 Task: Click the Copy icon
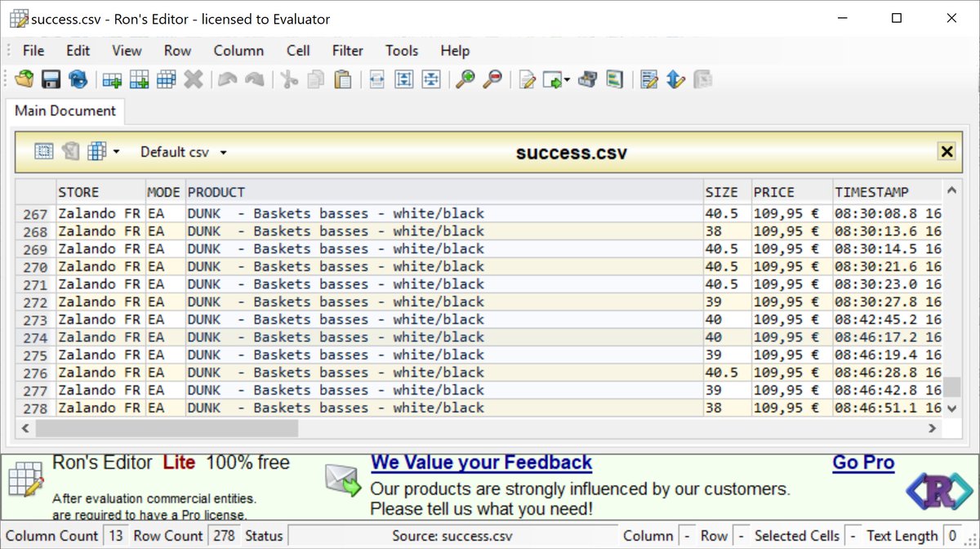click(x=316, y=79)
